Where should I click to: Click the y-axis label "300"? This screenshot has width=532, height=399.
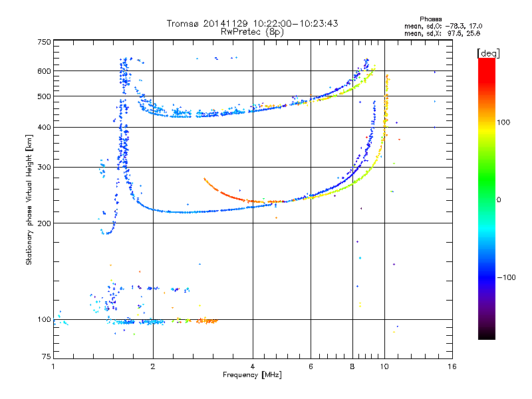(44, 168)
